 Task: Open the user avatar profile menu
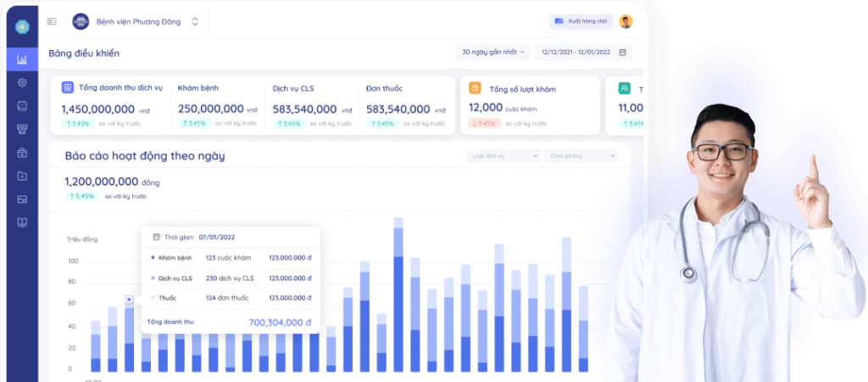click(626, 22)
